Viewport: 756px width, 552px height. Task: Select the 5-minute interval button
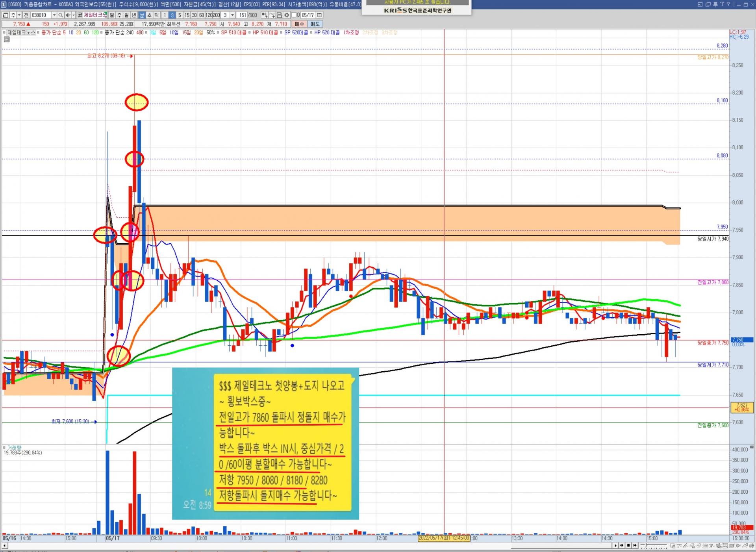(180, 15)
